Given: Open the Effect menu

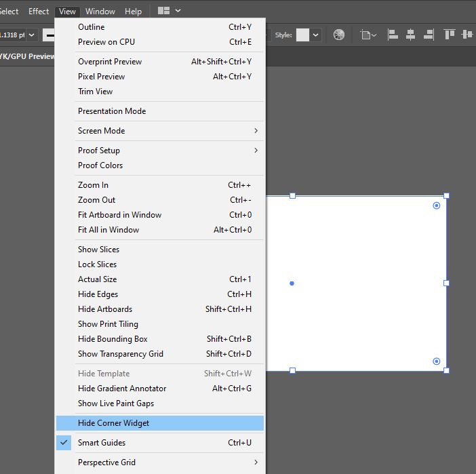Looking at the screenshot, I should (x=39, y=12).
